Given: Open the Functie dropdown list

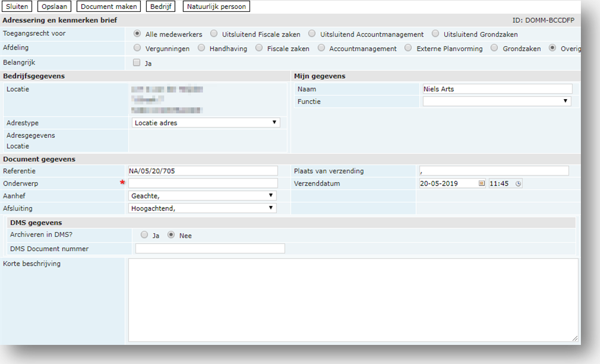Looking at the screenshot, I should coord(496,101).
